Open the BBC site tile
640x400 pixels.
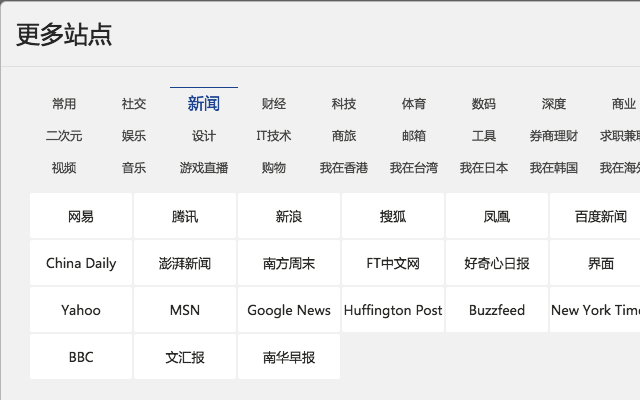point(81,357)
